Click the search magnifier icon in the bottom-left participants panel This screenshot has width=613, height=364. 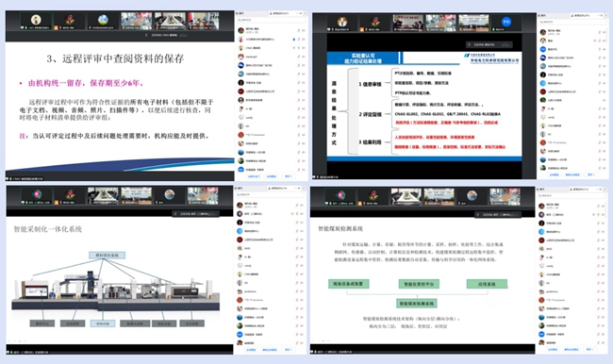(x=238, y=194)
